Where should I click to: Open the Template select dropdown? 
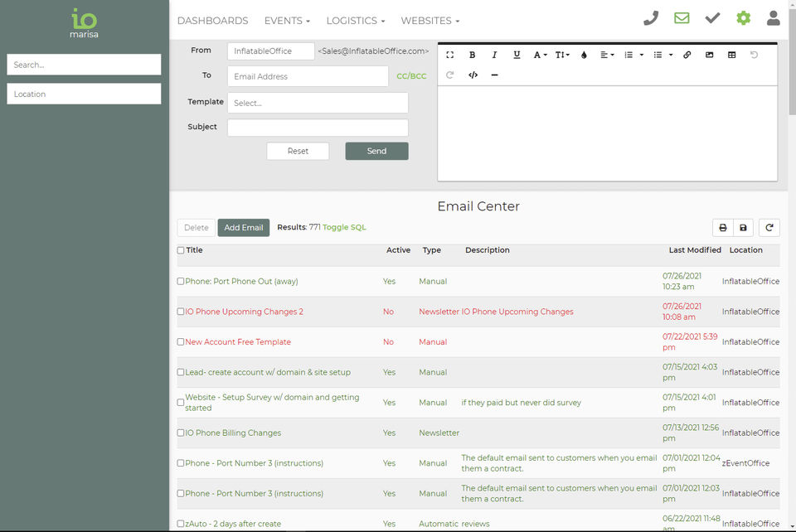(318, 103)
